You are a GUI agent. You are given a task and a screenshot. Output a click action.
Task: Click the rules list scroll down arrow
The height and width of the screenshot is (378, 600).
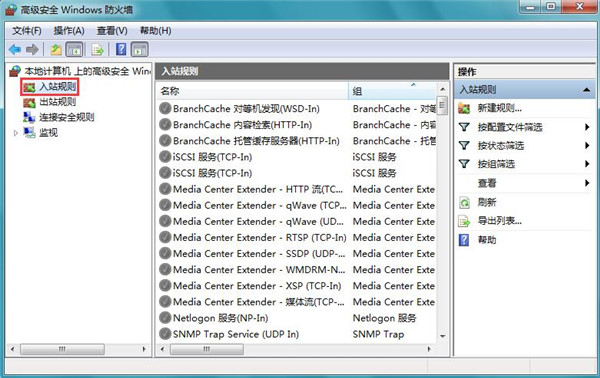[442, 336]
